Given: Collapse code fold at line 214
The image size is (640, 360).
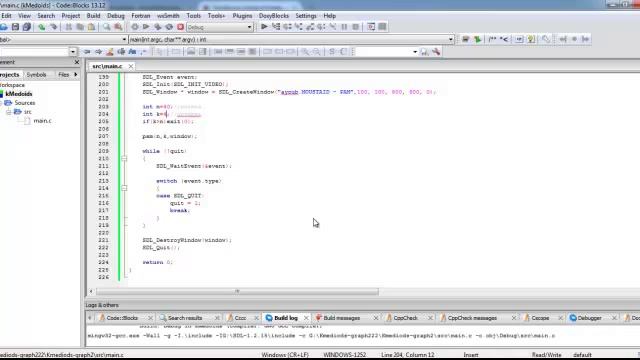Looking at the screenshot, I should (124, 188).
